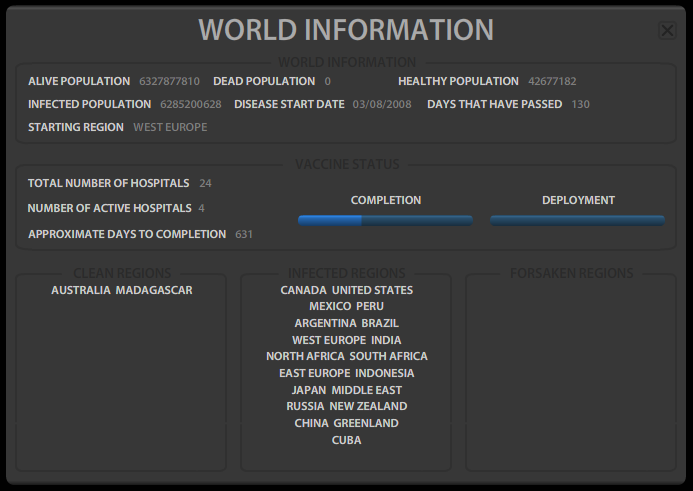The height and width of the screenshot is (491, 693).
Task: Select United States in Infected Regions
Action: [x=373, y=290]
